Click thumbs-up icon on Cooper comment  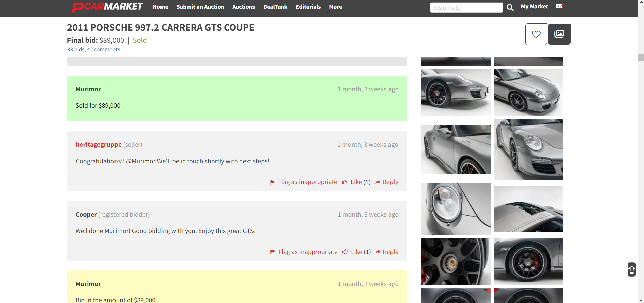(x=345, y=252)
